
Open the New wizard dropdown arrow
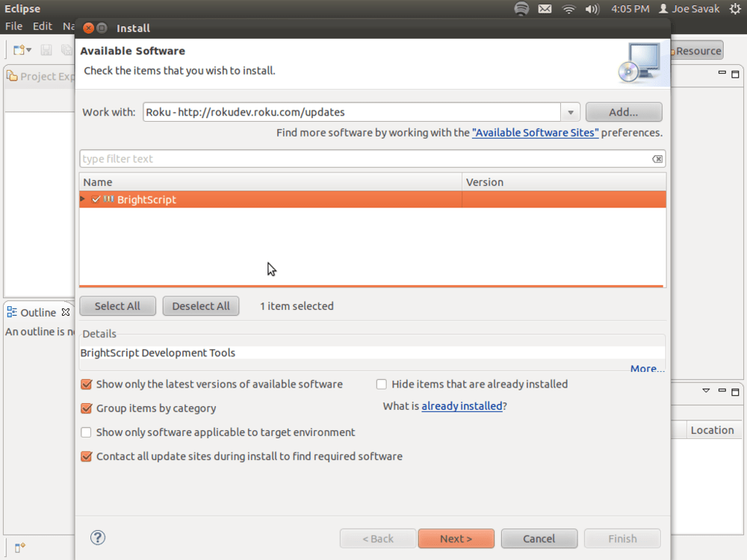(x=28, y=49)
